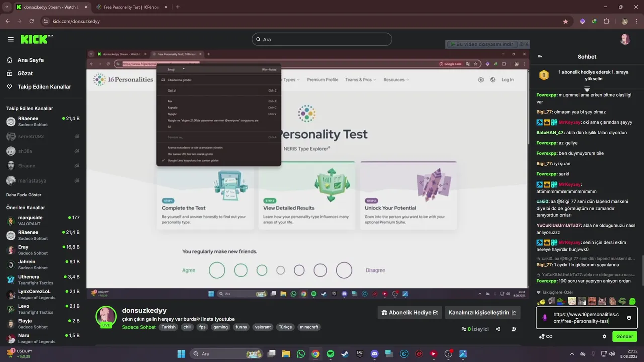644x362 pixels.
Task: Click the Abonelik Hediye Et button
Action: click(410, 312)
